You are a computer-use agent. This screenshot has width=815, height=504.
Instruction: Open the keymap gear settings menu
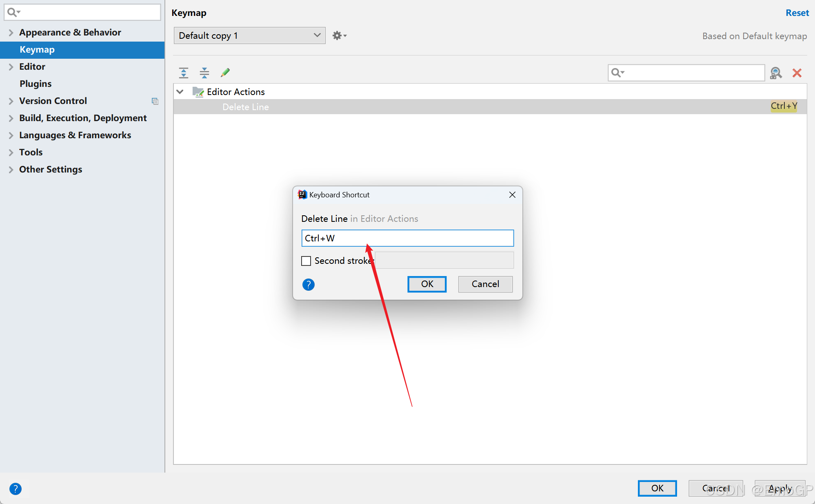point(339,36)
